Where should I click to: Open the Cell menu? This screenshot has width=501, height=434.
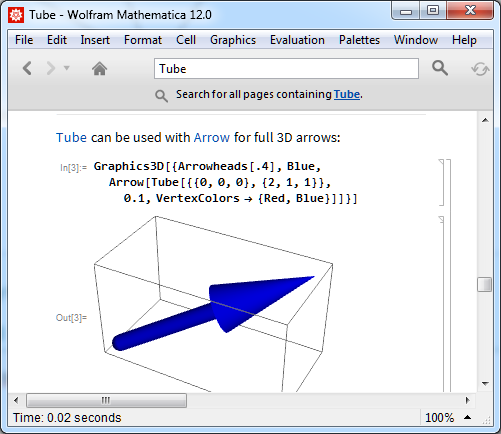186,40
